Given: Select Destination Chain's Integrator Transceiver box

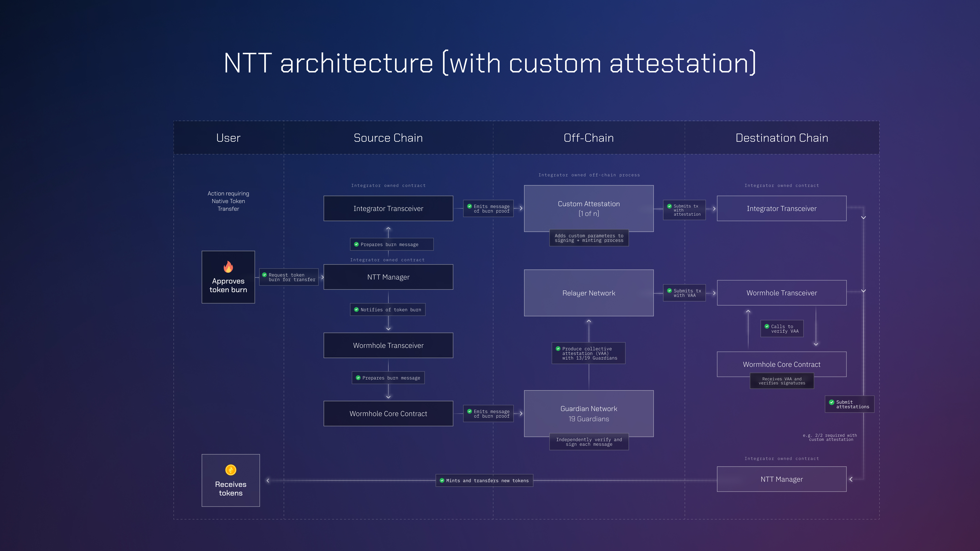Looking at the screenshot, I should (782, 208).
